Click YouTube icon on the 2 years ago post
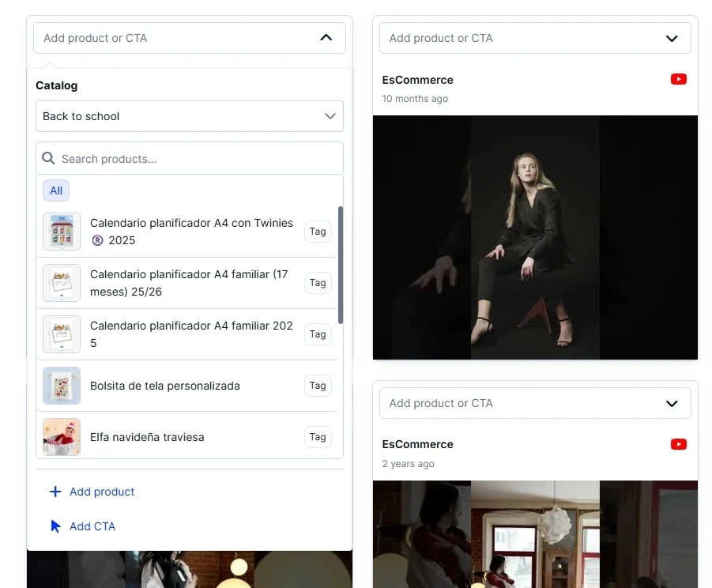The height and width of the screenshot is (588, 712). [x=678, y=444]
